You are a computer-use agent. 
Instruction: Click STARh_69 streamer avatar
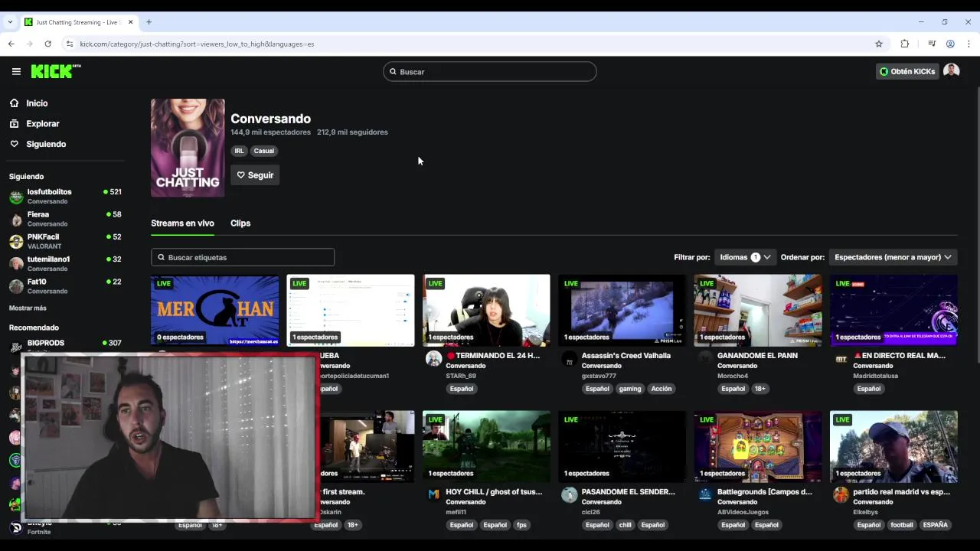tap(433, 359)
